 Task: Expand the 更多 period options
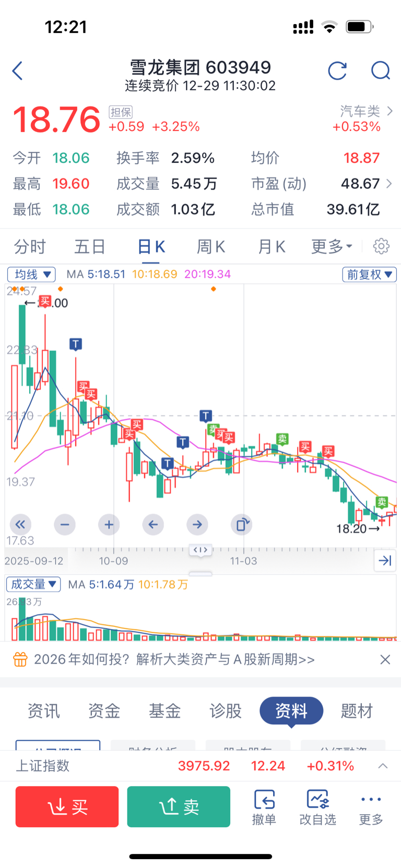point(332,246)
